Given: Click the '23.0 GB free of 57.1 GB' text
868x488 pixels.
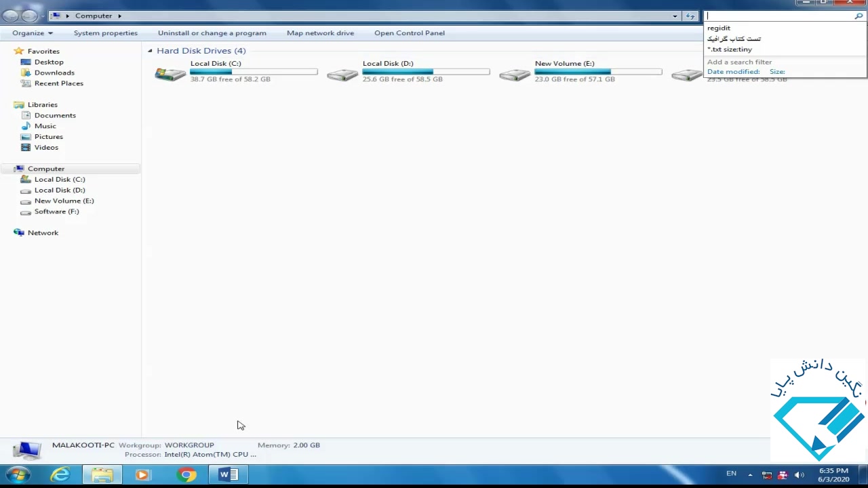Looking at the screenshot, I should pos(575,79).
